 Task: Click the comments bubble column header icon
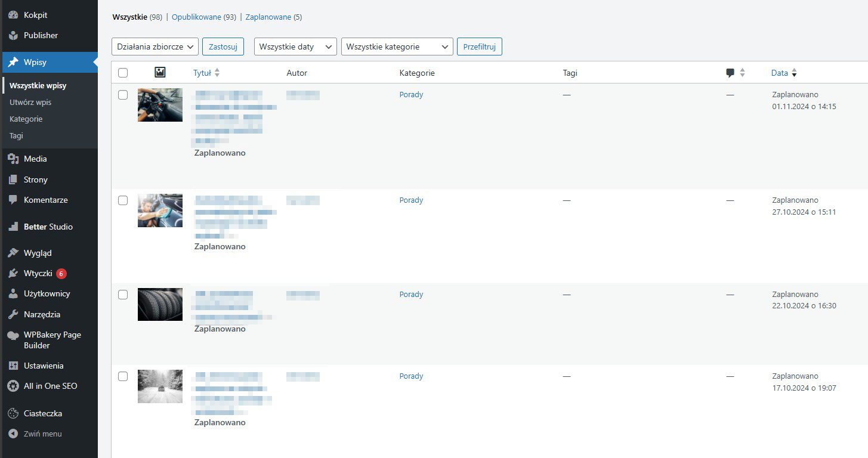click(x=730, y=73)
